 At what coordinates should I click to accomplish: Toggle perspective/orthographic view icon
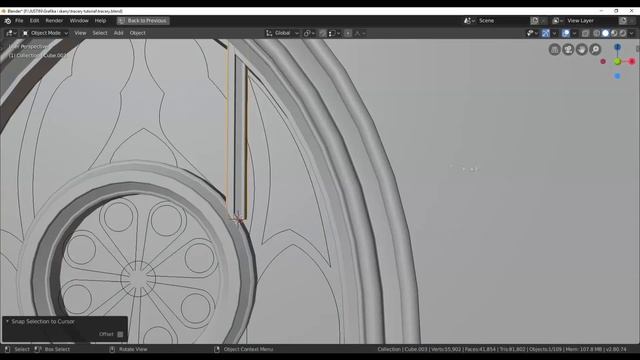point(554,49)
